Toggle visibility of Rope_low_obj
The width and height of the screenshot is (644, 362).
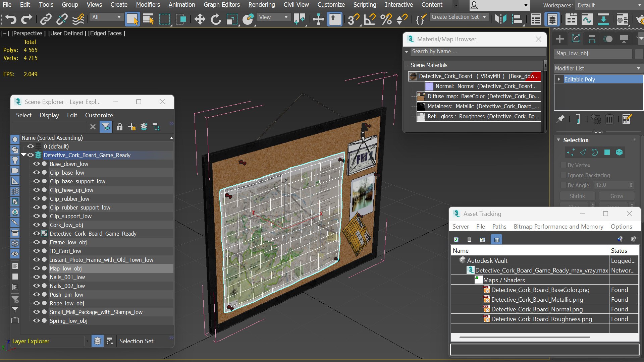coord(36,303)
